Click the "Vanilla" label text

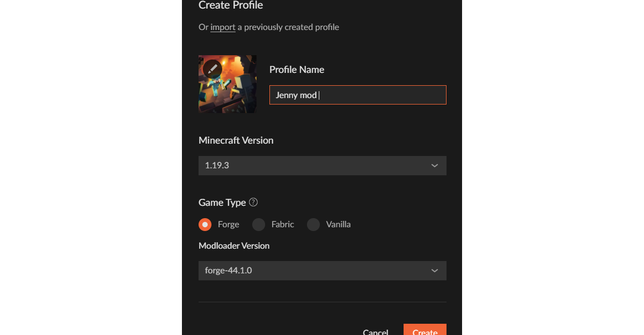(339, 225)
